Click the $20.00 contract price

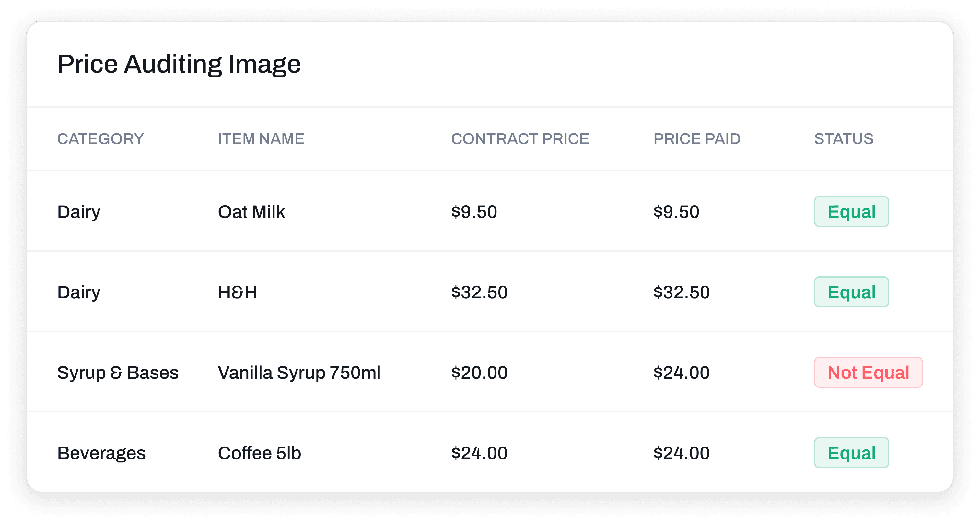(x=479, y=373)
